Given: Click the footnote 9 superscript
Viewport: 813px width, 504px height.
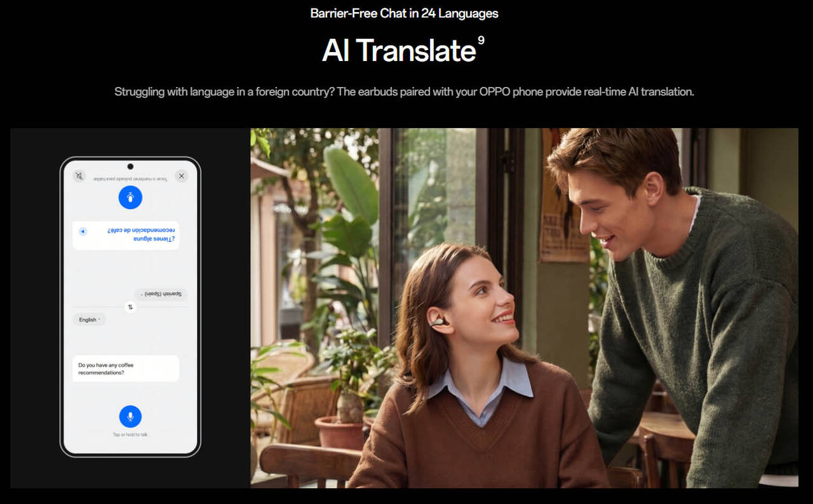Looking at the screenshot, I should [x=481, y=41].
